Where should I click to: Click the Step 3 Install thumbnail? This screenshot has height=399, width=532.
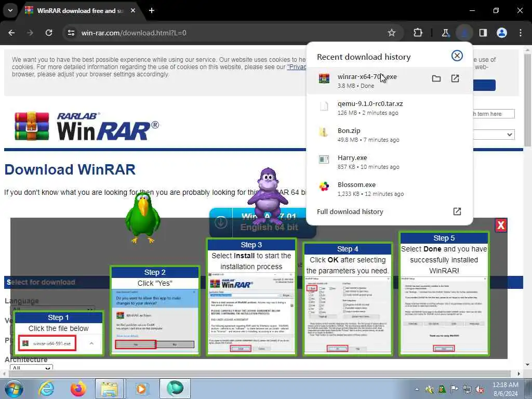251,297
